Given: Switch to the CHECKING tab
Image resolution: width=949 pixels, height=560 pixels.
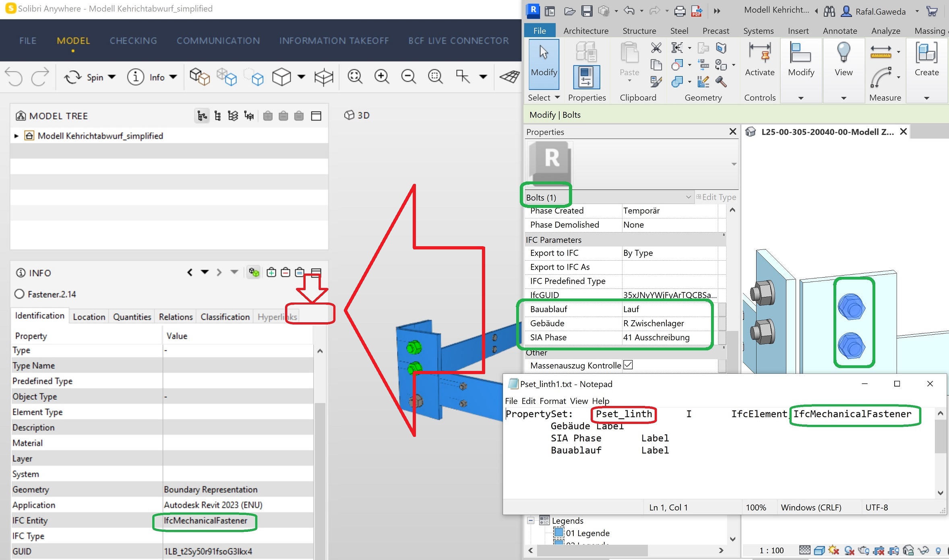Looking at the screenshot, I should [x=133, y=41].
